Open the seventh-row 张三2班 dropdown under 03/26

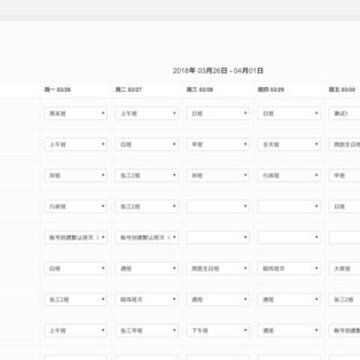click(76, 299)
